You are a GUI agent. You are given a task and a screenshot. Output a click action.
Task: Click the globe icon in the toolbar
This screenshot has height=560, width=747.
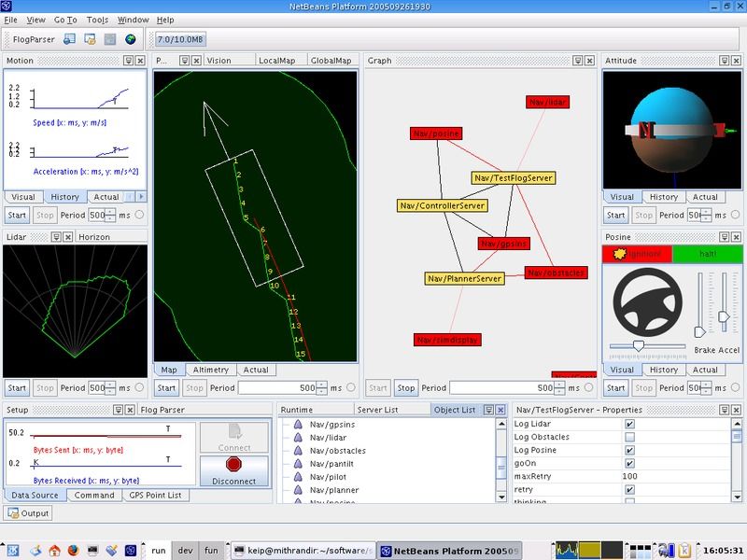point(130,39)
